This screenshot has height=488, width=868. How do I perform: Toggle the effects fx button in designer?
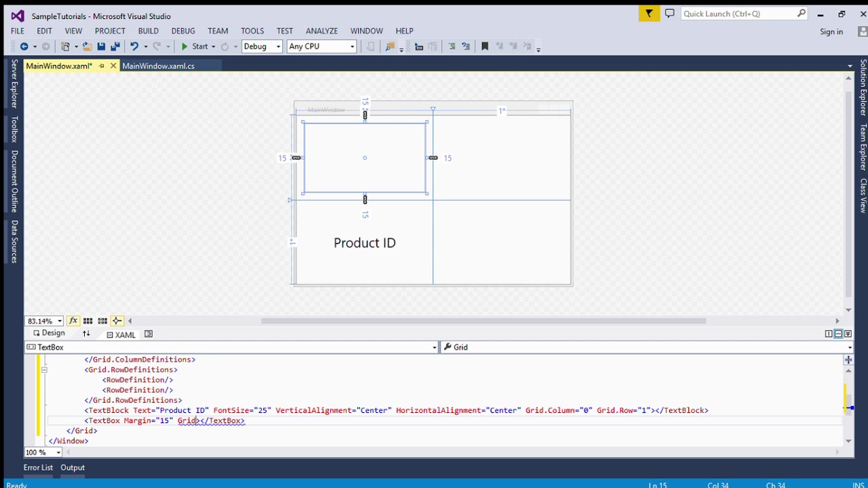pos(73,321)
